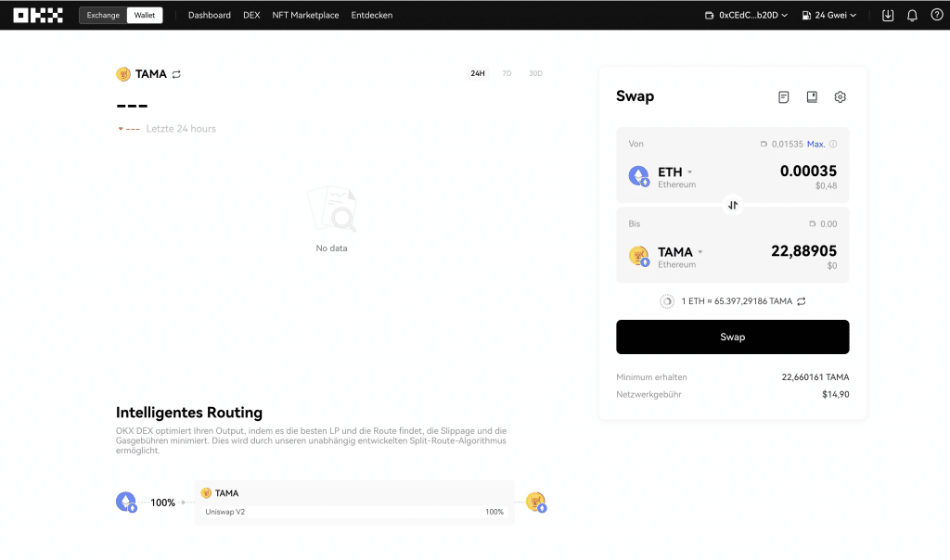Refresh the ETH/TAMA rate icon
Screen dimensions: 950x560
click(801, 301)
